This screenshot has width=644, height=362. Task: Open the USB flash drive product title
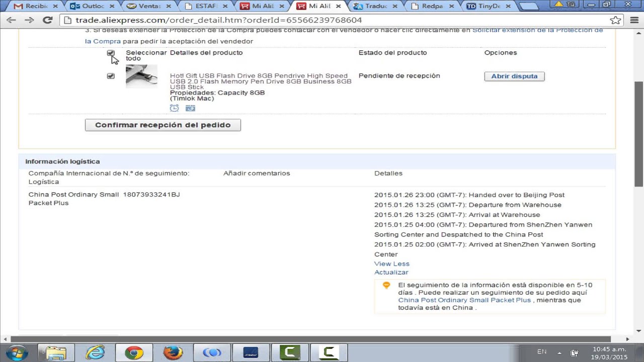click(261, 81)
